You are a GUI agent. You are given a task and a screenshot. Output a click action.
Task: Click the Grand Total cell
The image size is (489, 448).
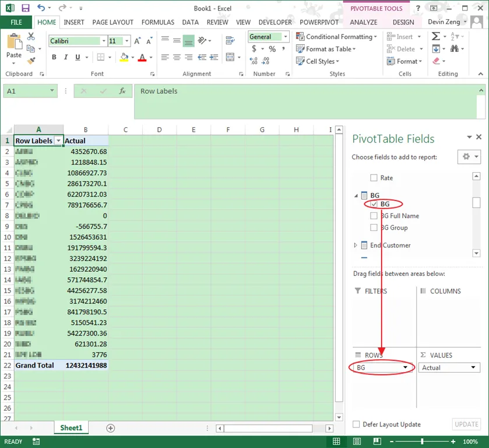point(38,365)
